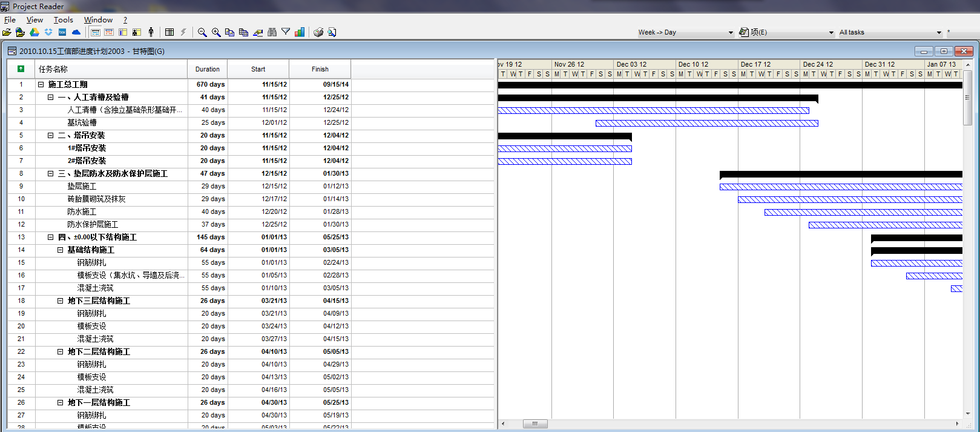980x432 pixels.
Task: Select row number 11 header
Action: (21, 212)
